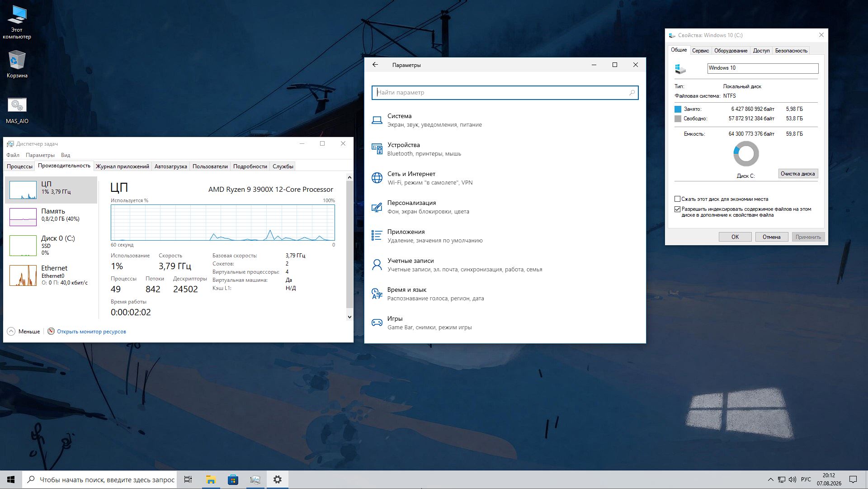Click the Task Manager taskbar icon

click(x=255, y=480)
